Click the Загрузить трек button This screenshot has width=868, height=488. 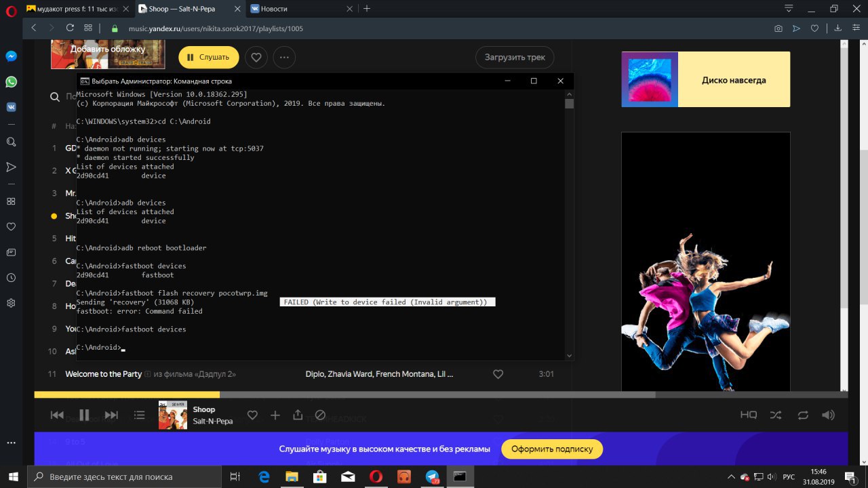[x=515, y=58]
